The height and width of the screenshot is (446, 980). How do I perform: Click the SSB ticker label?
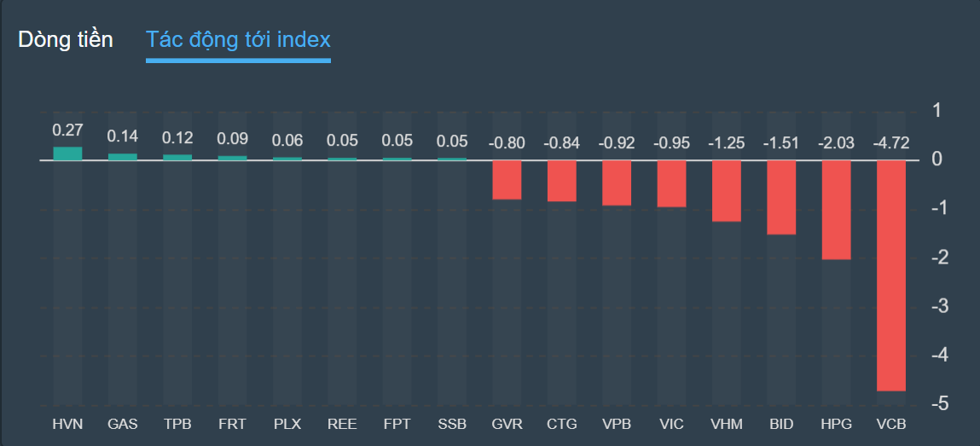(452, 424)
